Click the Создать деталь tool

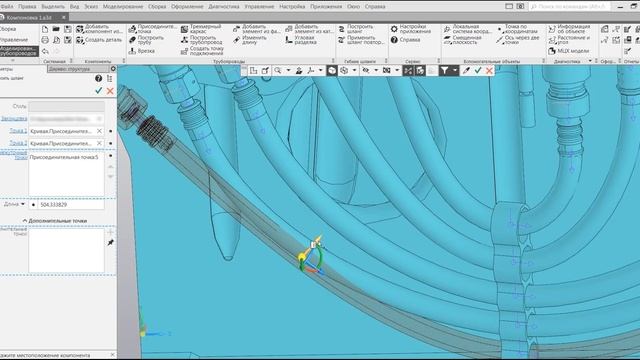(99, 40)
